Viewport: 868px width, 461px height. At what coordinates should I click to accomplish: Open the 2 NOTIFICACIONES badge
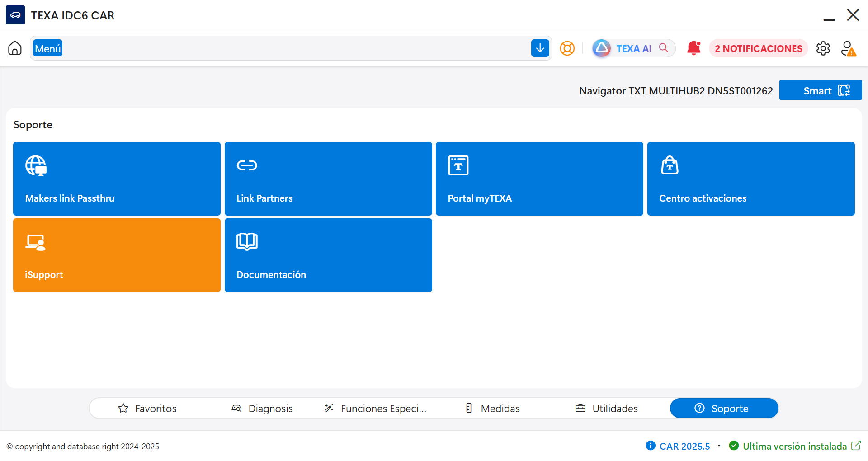click(x=758, y=48)
